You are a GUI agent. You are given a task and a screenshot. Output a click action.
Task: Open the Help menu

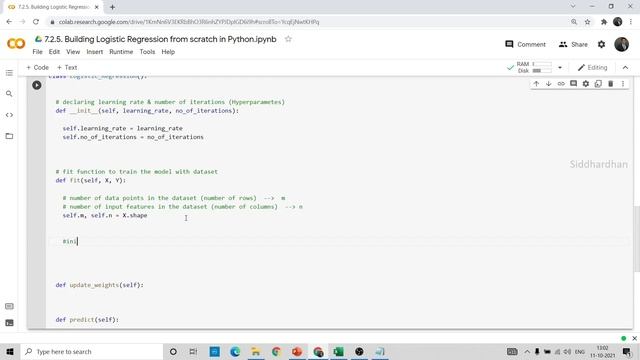click(x=168, y=52)
